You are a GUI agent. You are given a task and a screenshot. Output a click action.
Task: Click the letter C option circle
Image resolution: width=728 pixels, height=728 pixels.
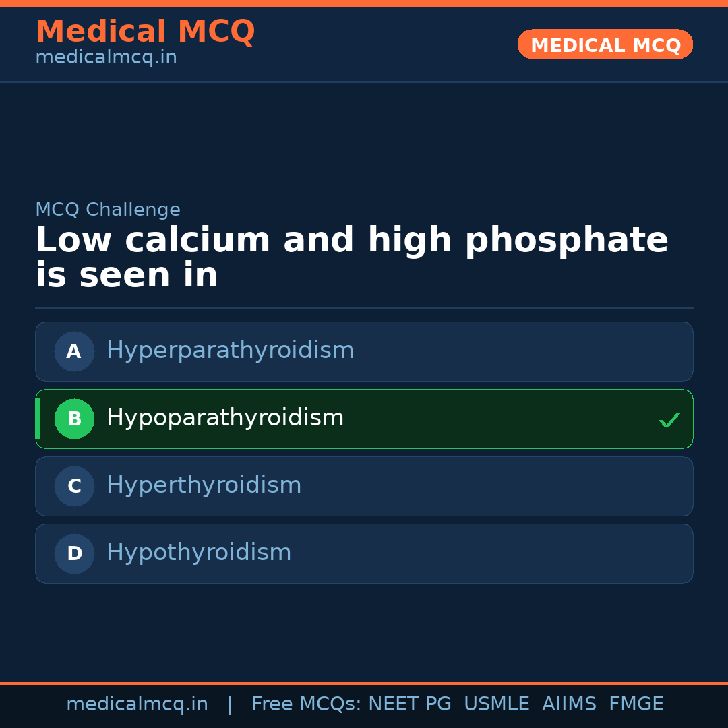pyautogui.click(x=74, y=486)
